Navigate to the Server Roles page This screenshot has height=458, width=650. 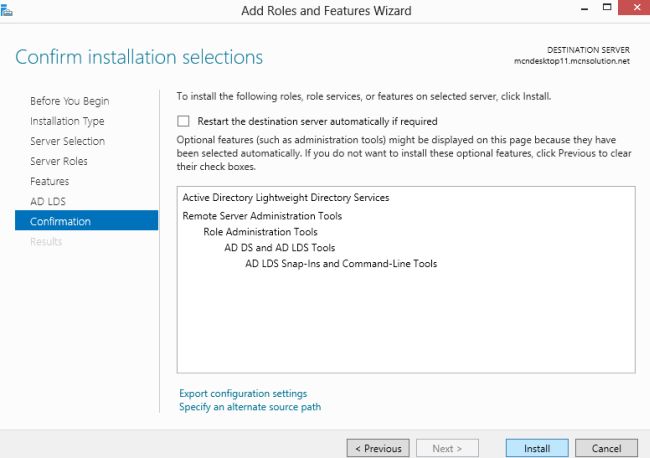click(59, 161)
